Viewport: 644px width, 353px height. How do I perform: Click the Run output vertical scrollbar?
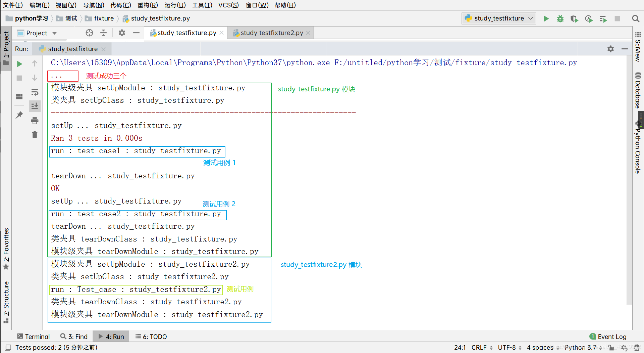click(x=629, y=181)
